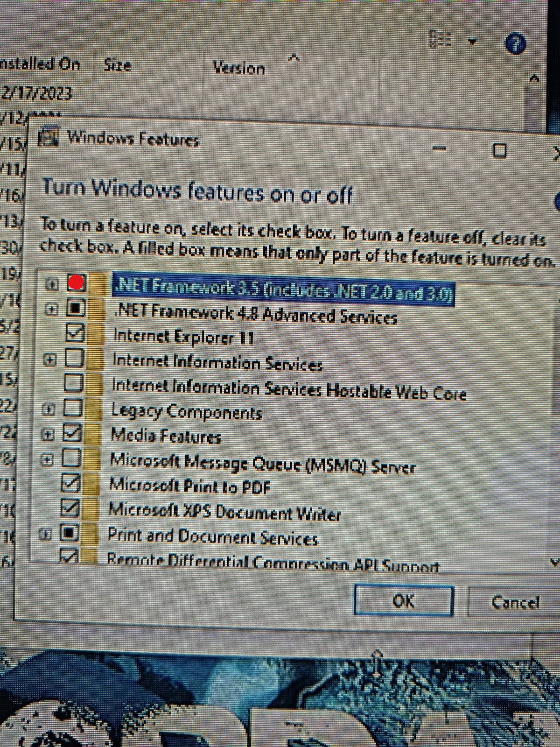Click folder icon beside Media Features
Image resolution: width=560 pixels, height=747 pixels.
tap(92, 434)
